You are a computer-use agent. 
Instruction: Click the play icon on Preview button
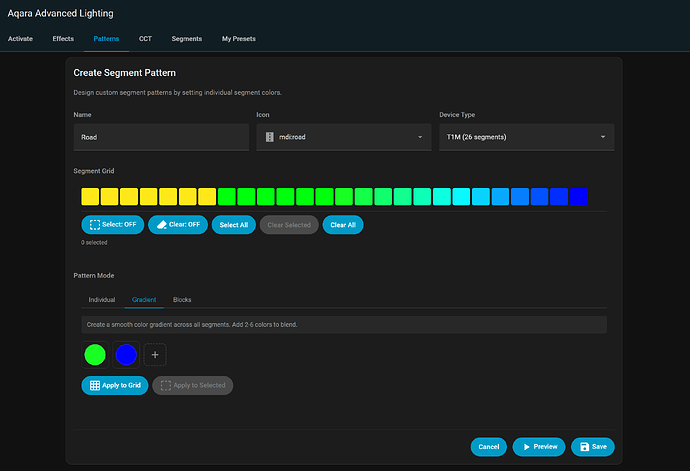527,447
